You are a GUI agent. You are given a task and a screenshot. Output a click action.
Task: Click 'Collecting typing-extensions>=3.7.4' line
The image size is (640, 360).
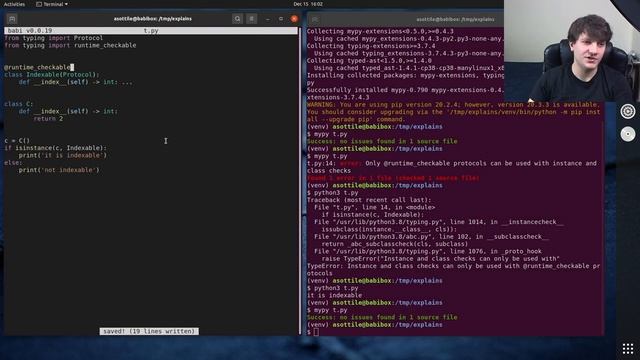click(x=371, y=46)
